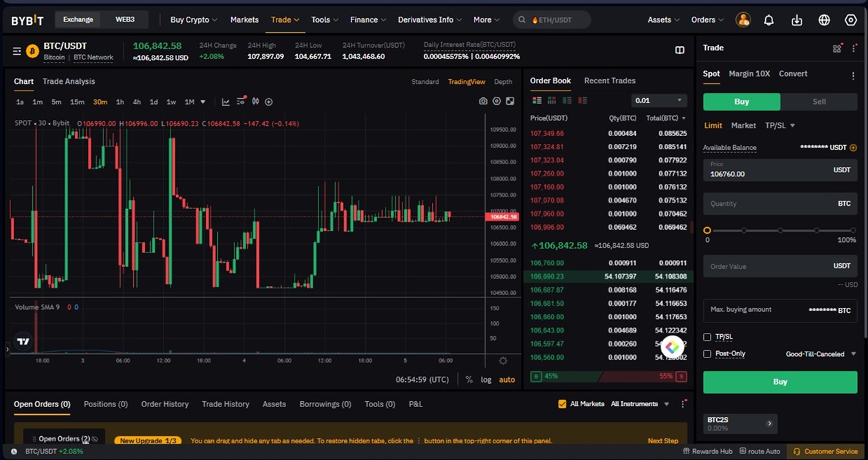Select the 1h timeframe

coord(119,102)
